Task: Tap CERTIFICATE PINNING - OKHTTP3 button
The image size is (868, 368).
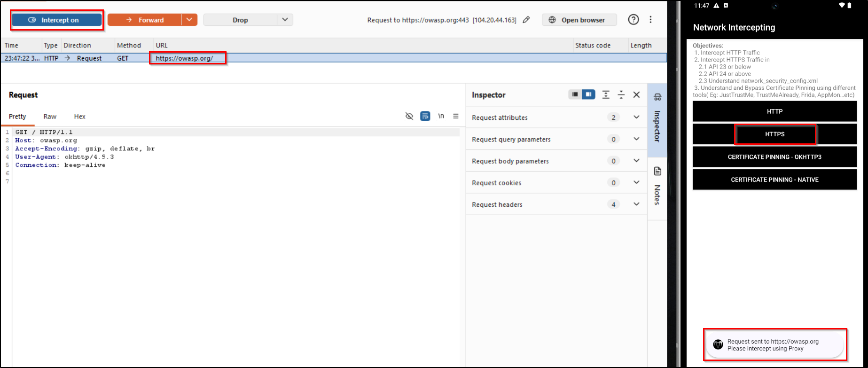Action: (x=774, y=157)
